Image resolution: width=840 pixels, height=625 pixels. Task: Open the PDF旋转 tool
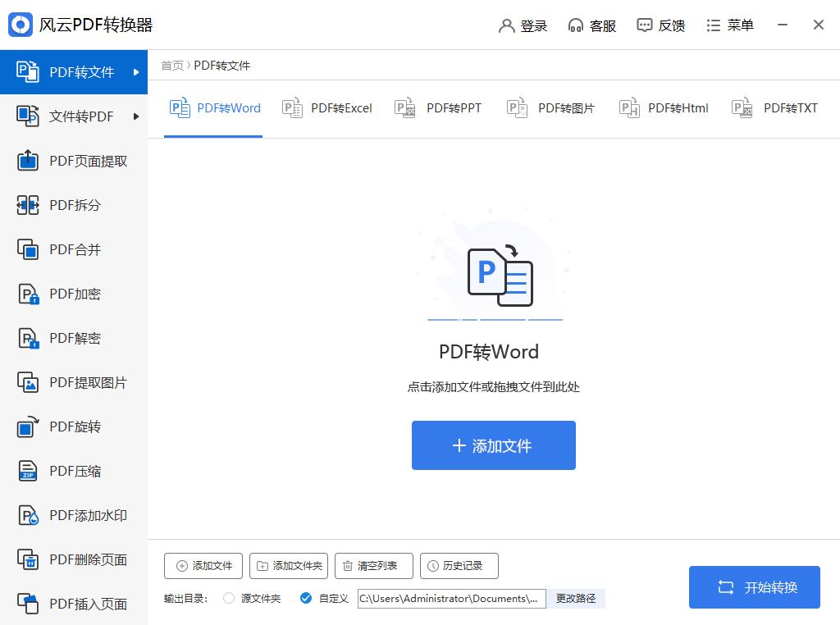point(74,427)
